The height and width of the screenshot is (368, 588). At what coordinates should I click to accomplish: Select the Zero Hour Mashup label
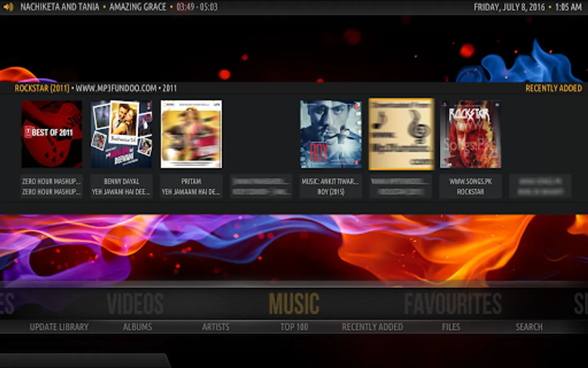click(52, 186)
